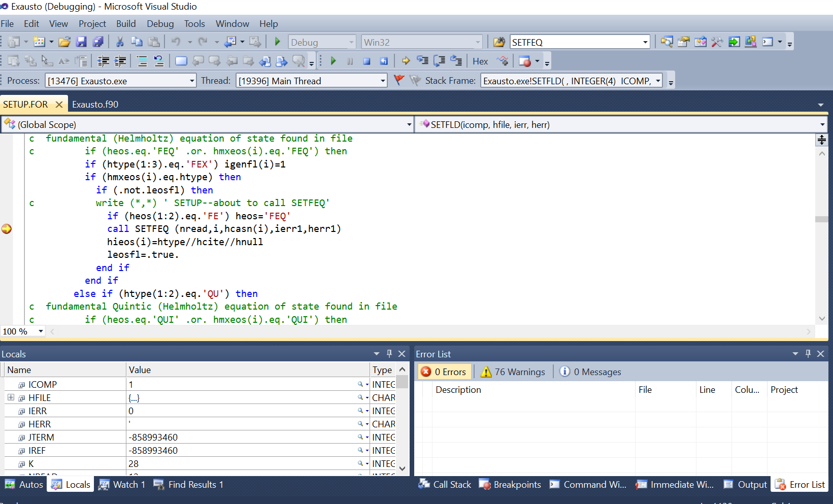Click the Step Out icon
Screen dimensions: 833x504
pyautogui.click(x=456, y=60)
